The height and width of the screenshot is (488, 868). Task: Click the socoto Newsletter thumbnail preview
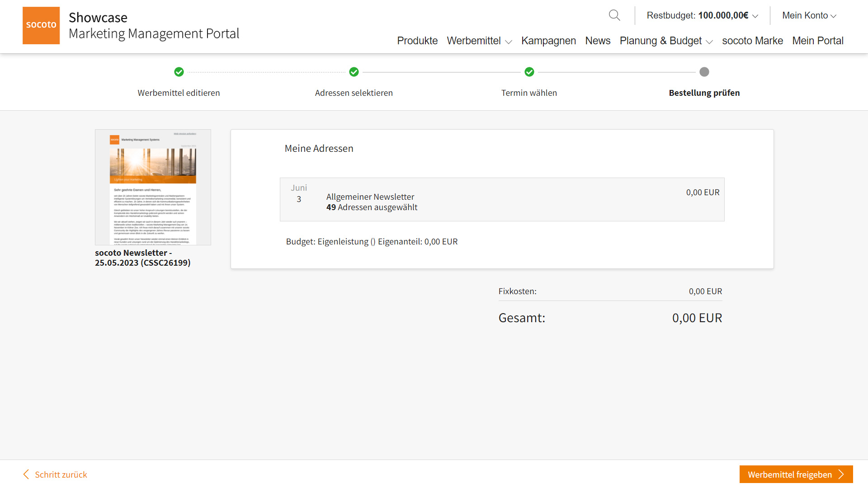click(x=153, y=187)
